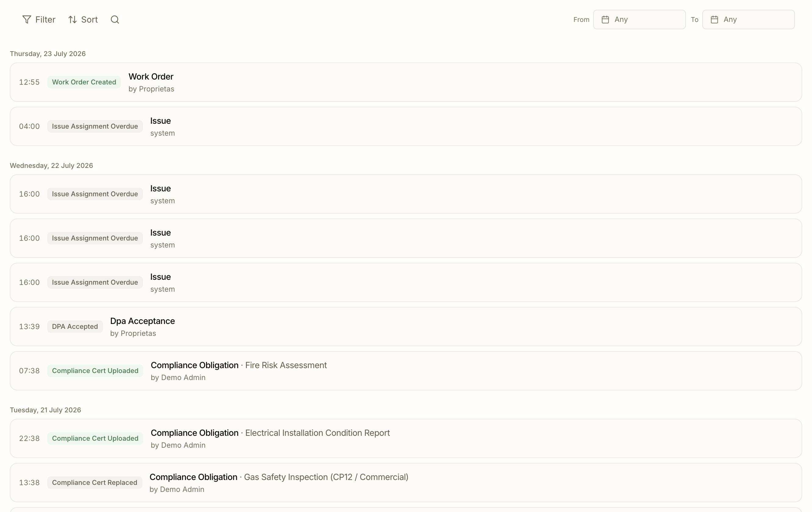Click the funnel Filter icon

(27, 20)
